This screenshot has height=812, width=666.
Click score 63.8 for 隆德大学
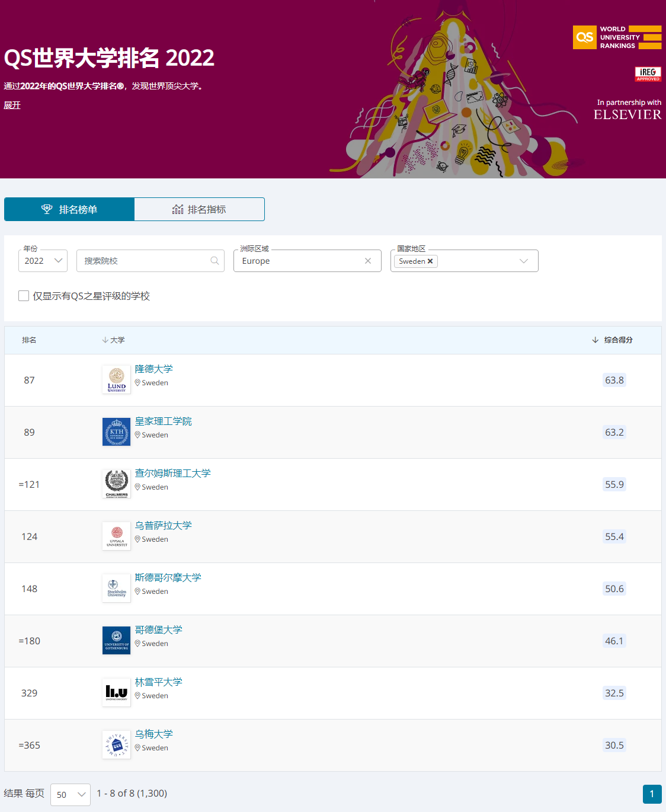tap(614, 380)
